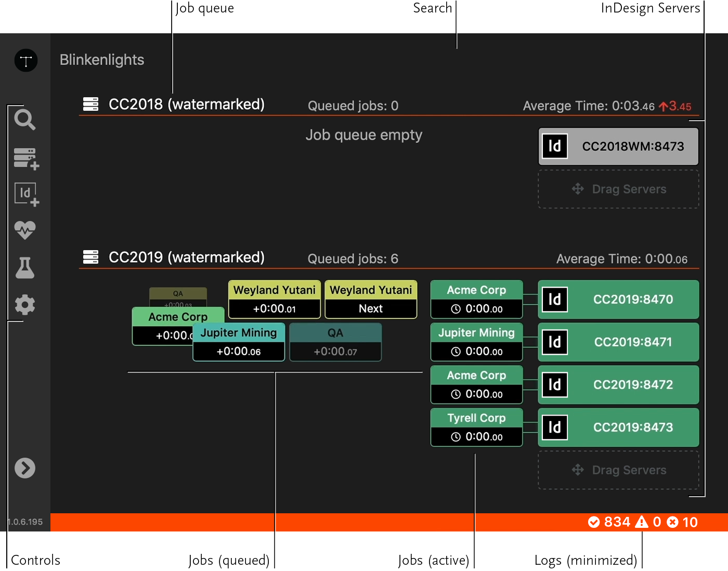The height and width of the screenshot is (571, 728).
Task: Select the CC2019:8472 server card
Action: pos(618,385)
